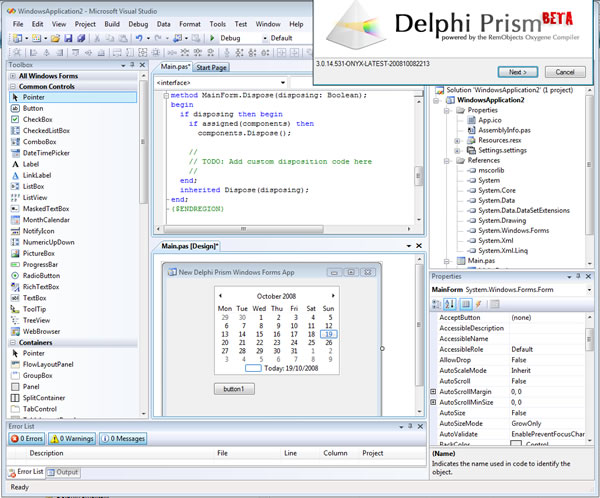
Task: Undo the last action via the toolbar
Action: point(139,38)
